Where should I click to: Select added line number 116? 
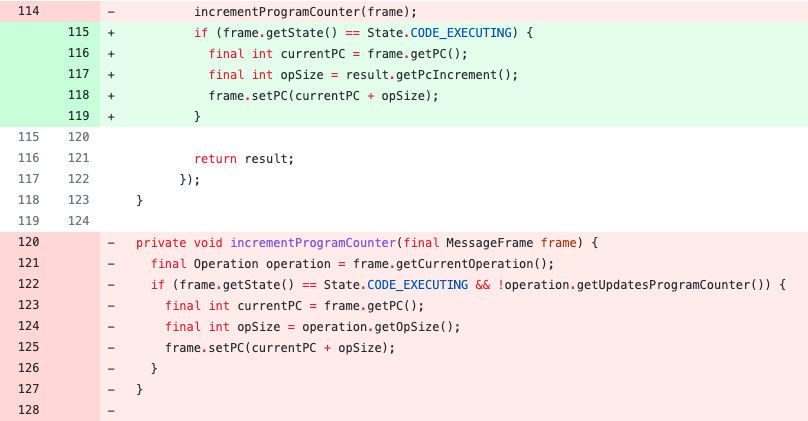click(x=78, y=53)
